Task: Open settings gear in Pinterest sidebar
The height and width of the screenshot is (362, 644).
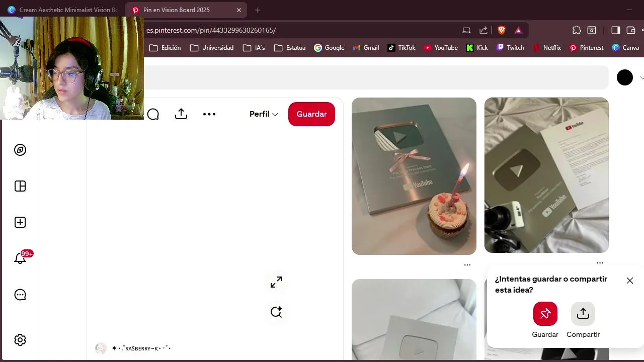Action: coord(20,340)
